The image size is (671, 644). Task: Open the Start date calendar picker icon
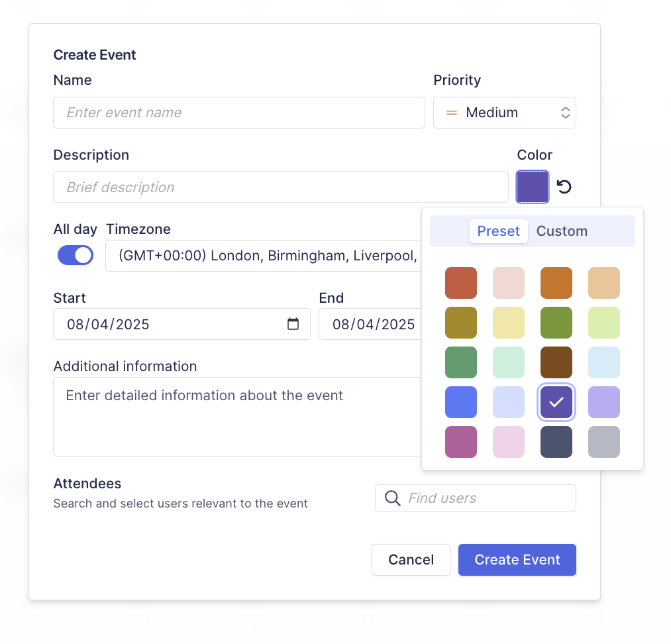[x=293, y=324]
